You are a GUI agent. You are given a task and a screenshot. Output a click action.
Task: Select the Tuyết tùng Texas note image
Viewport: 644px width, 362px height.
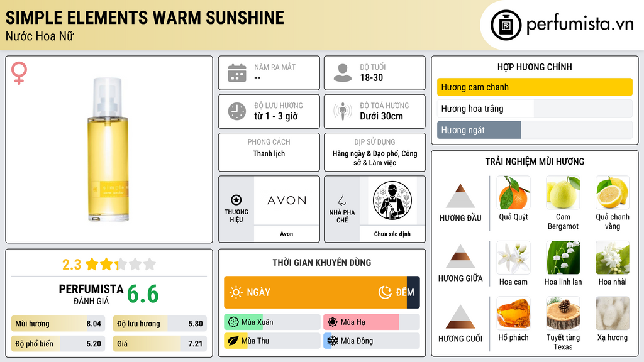(563, 313)
